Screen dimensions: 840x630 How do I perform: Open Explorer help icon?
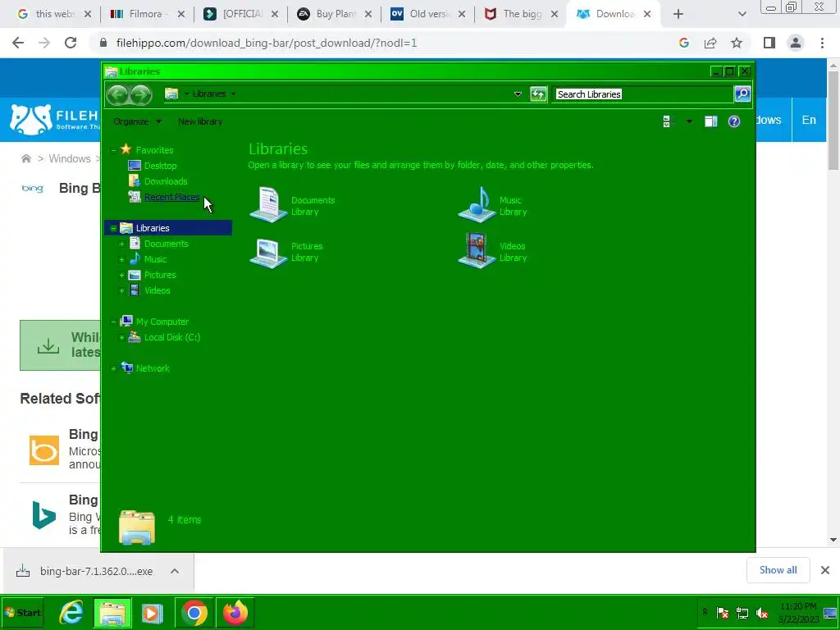[734, 121]
